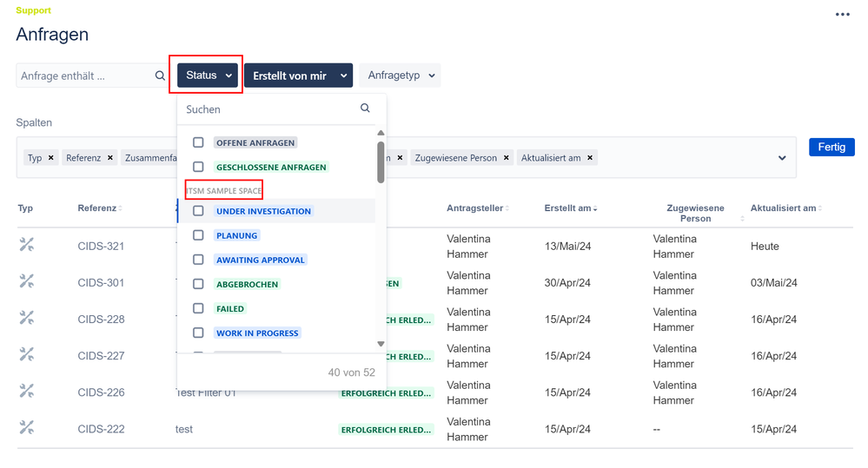Click the magnifier icon in Suchen box

pyautogui.click(x=365, y=109)
